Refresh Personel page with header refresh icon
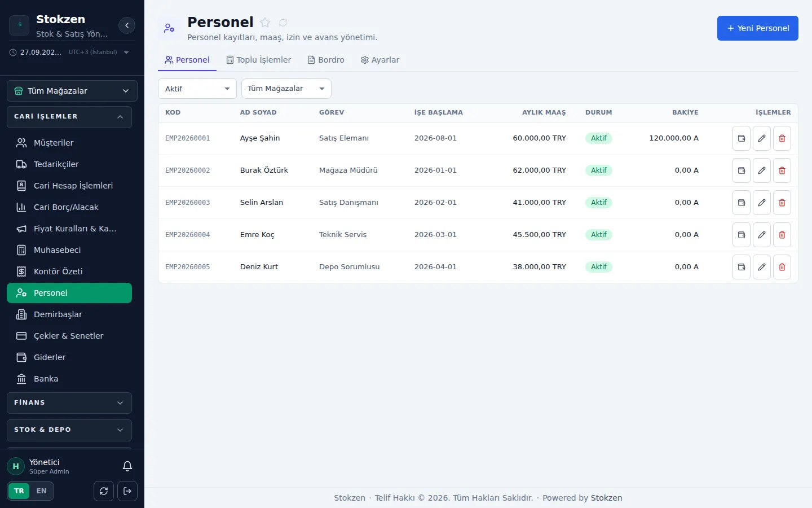Viewport: 812px width, 508px height. tap(283, 23)
